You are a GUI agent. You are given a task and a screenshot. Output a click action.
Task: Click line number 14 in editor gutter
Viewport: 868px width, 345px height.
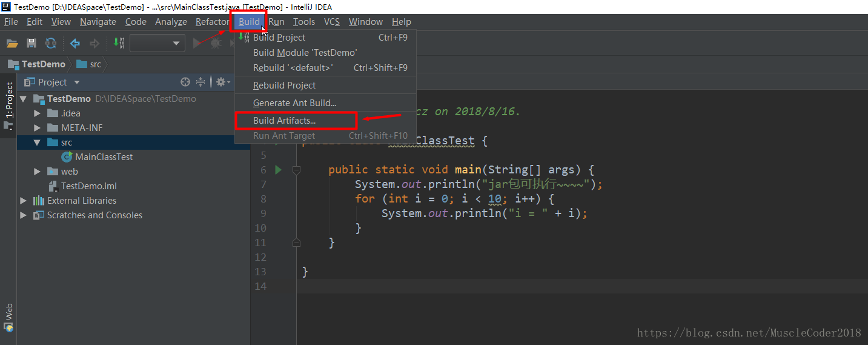coord(260,286)
